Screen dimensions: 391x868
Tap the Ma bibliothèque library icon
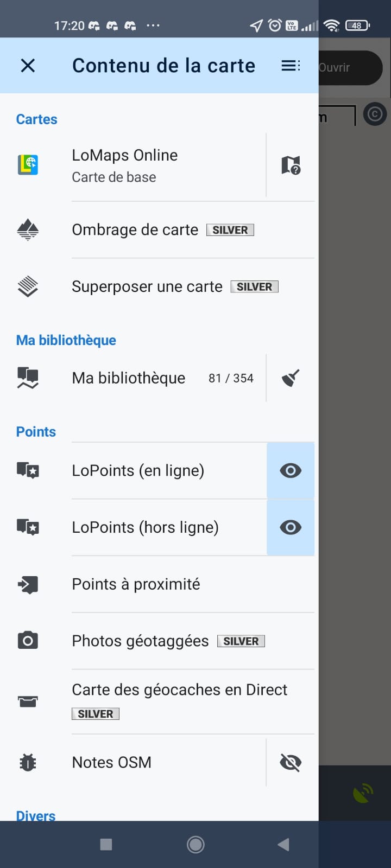pyautogui.click(x=28, y=378)
